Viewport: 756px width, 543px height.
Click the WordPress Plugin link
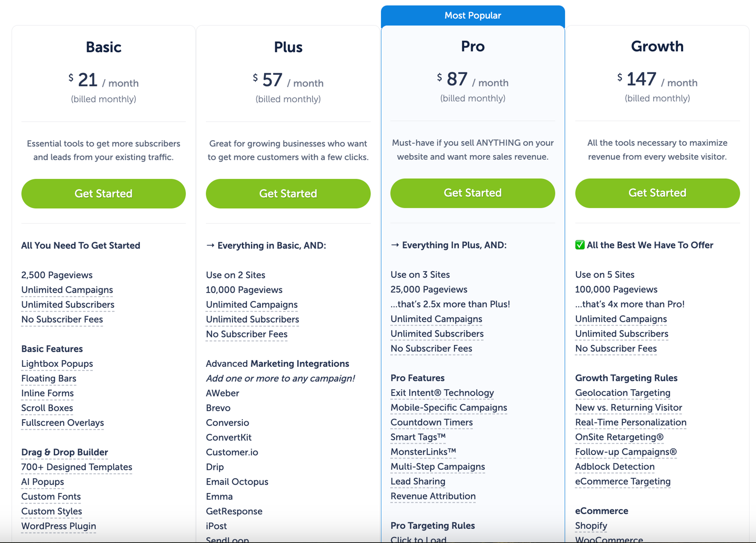pos(59,526)
